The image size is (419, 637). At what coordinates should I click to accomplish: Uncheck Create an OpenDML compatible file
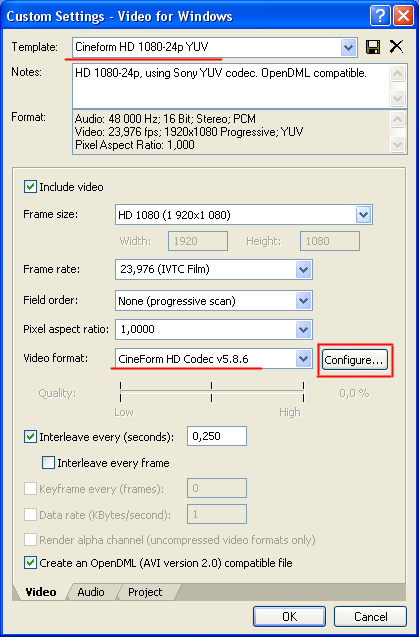tap(30, 563)
